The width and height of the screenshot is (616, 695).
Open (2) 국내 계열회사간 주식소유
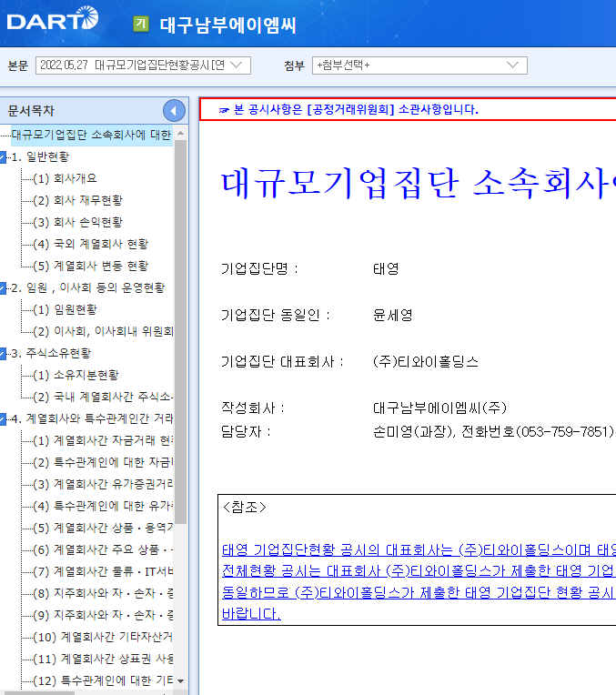tap(103, 398)
